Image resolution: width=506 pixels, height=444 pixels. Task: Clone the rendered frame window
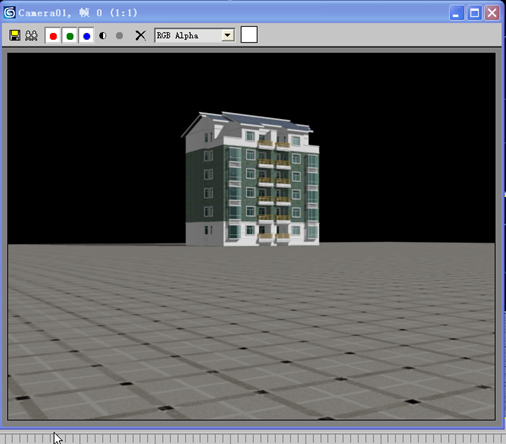tap(32, 35)
